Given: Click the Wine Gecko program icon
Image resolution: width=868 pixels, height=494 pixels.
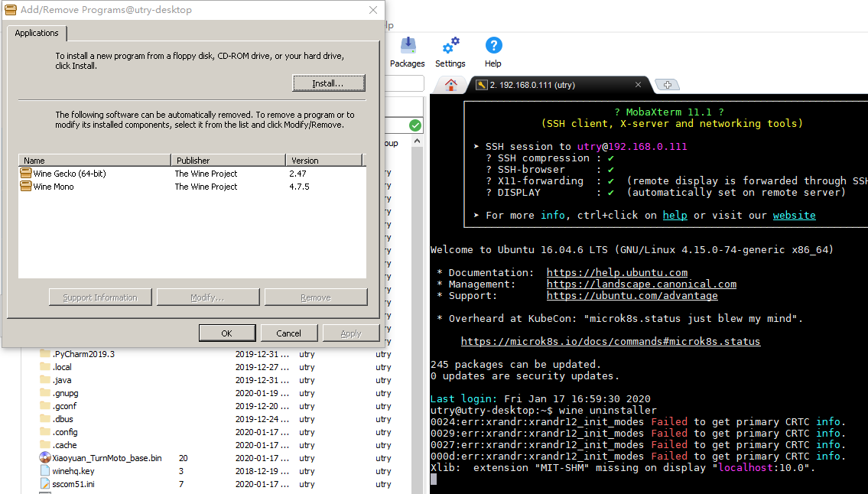Looking at the screenshot, I should coord(26,174).
